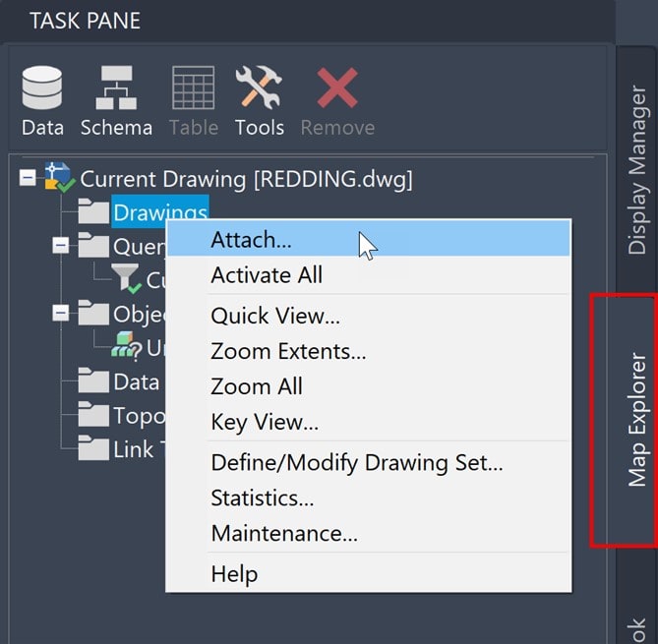Select the Current Query funnel icon

[x=126, y=278]
